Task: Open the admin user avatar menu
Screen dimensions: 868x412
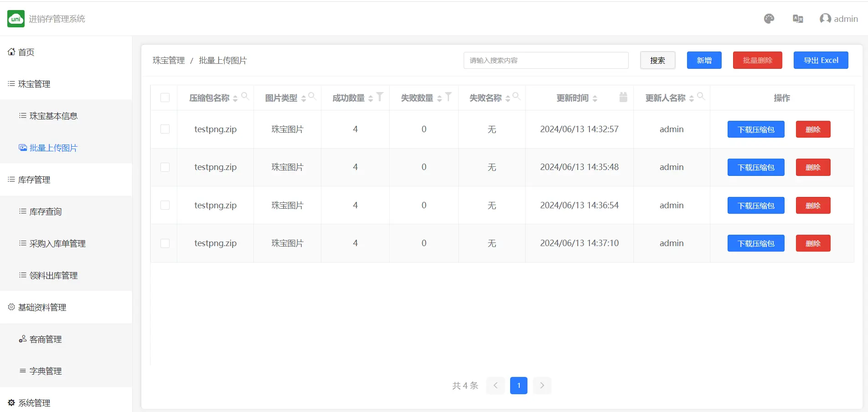Action: pyautogui.click(x=839, y=19)
